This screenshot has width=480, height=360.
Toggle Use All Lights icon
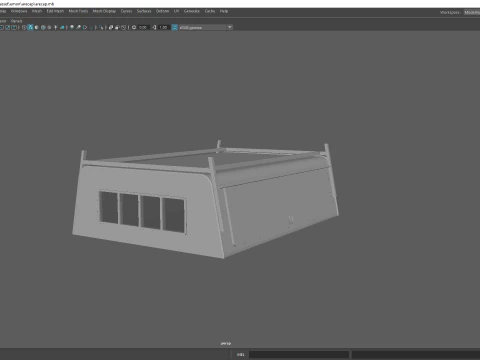[x=56, y=27]
